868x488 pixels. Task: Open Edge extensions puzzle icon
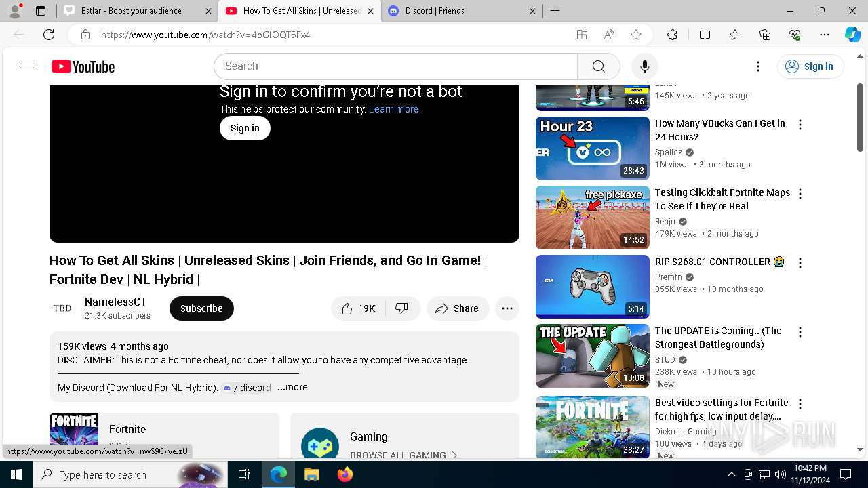tap(672, 35)
